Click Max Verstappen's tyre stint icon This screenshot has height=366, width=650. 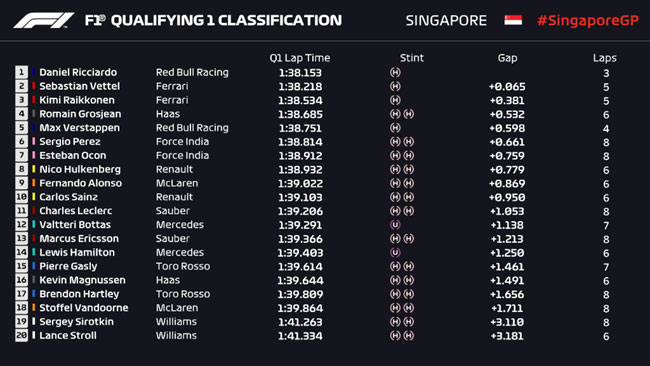(x=395, y=128)
